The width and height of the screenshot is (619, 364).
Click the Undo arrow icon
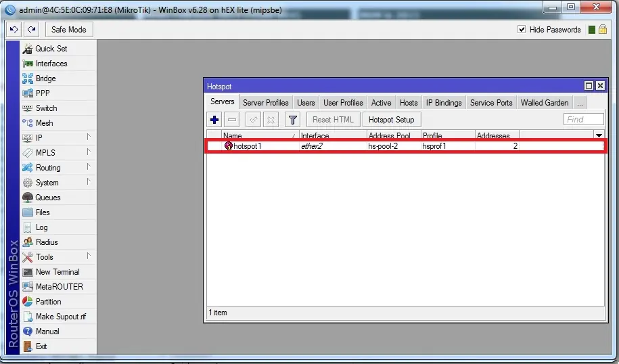(14, 30)
